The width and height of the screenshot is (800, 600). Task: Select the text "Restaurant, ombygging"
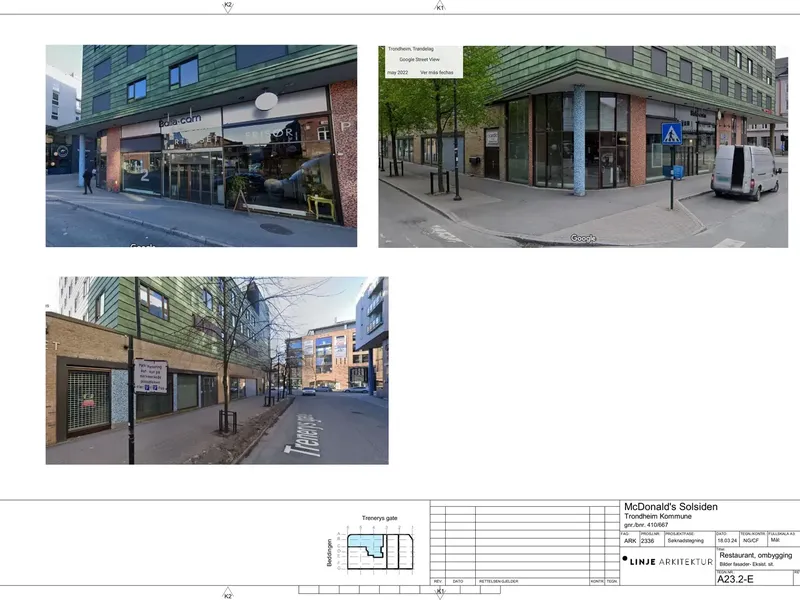point(756,555)
